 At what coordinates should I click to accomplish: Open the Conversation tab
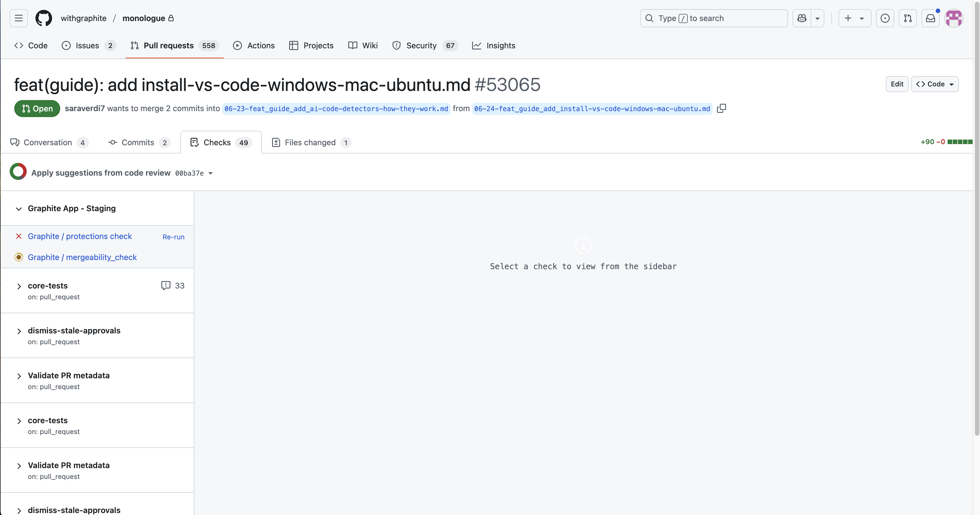pos(47,142)
